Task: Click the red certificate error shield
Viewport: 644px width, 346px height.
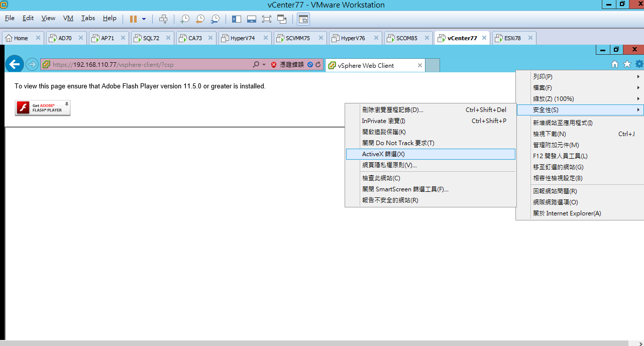Action: [274, 65]
